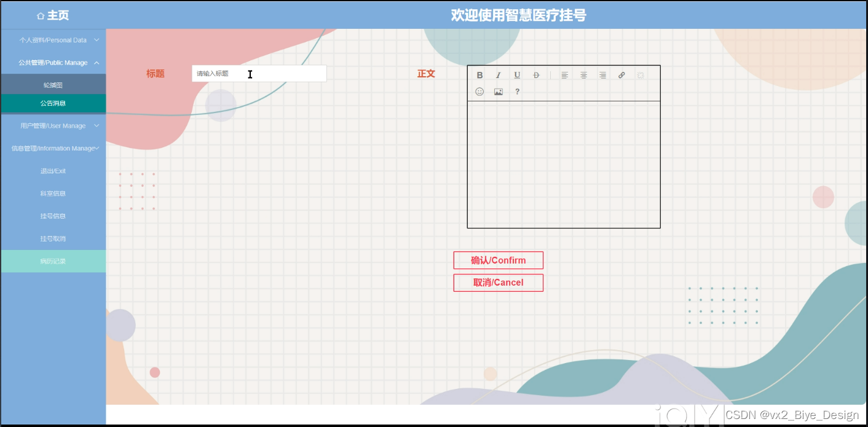Open the 科室信息 sidebar item
The image size is (868, 427).
tap(53, 194)
